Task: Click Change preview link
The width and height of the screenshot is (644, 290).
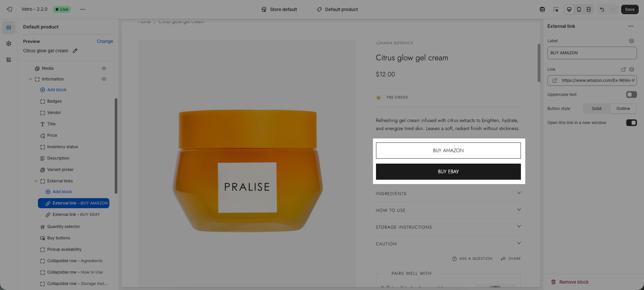Action: 105,41
